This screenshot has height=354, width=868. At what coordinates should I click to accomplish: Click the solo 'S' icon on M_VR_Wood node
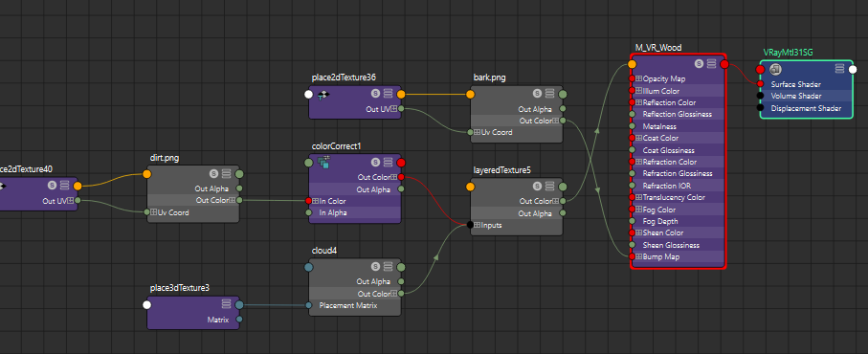click(700, 64)
